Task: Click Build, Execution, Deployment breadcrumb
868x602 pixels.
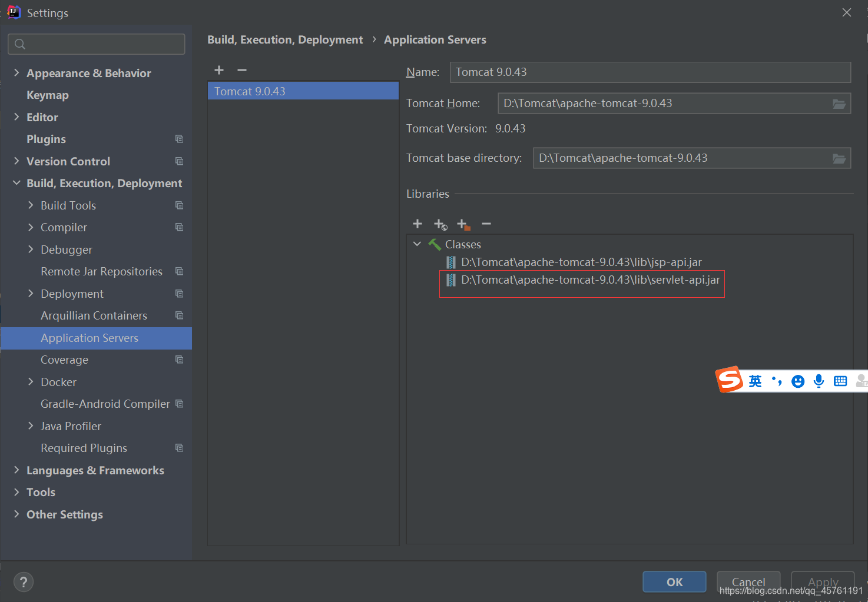Action: tap(285, 40)
